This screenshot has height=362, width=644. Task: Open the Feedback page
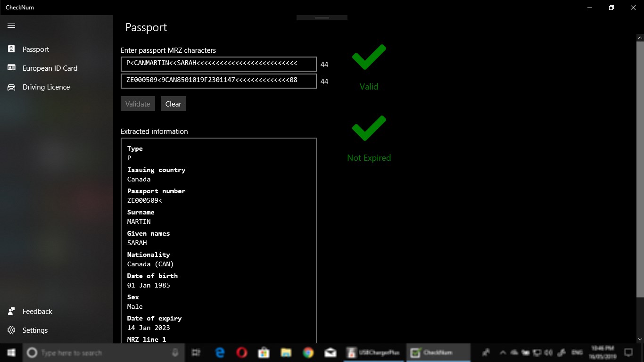coord(57,311)
